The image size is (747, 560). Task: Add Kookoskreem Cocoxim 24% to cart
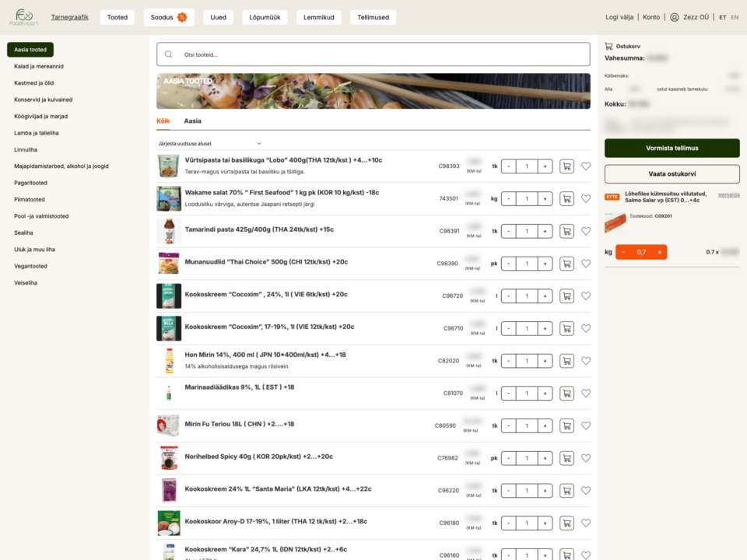pyautogui.click(x=566, y=296)
